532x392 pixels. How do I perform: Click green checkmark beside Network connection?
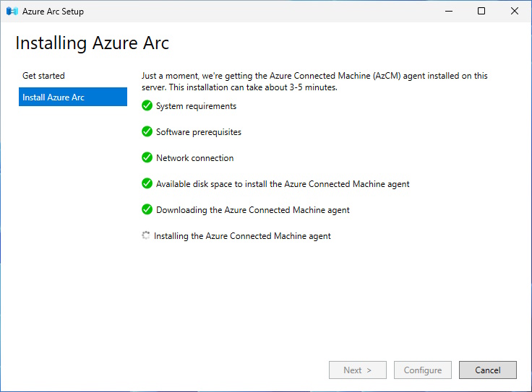[x=147, y=157]
